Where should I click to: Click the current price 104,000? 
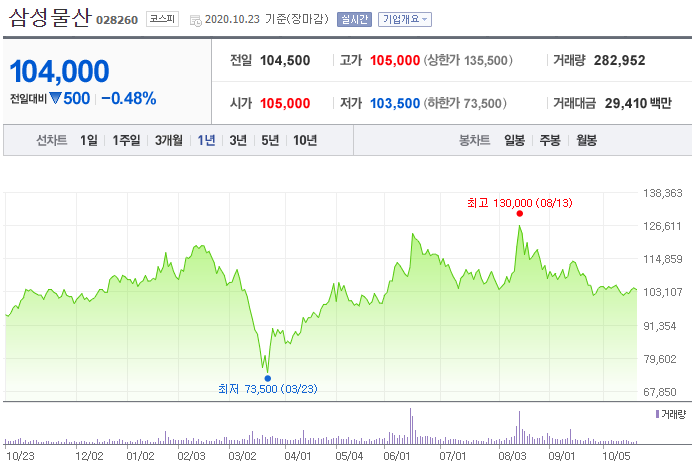coord(59,71)
